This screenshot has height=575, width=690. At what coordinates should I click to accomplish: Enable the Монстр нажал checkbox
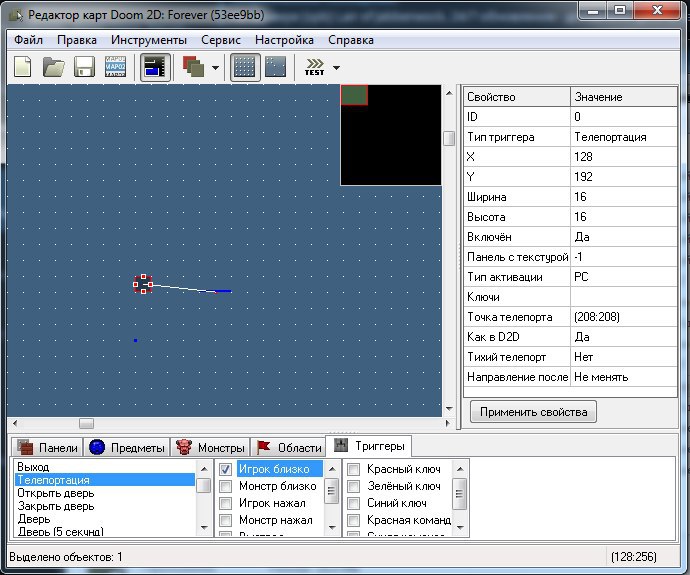click(x=225, y=520)
